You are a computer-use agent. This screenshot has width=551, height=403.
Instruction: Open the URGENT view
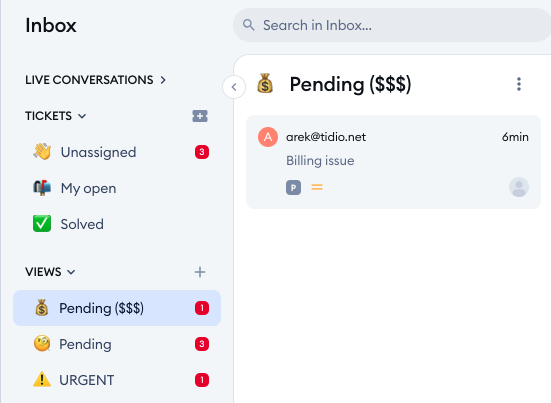[117, 380]
